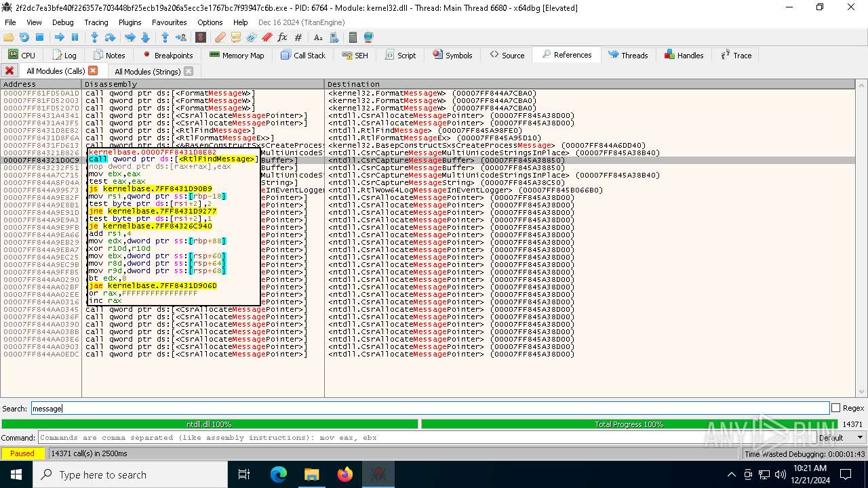Open the Scylla plugin icon
Screen dimensions: 868x488
(201, 37)
